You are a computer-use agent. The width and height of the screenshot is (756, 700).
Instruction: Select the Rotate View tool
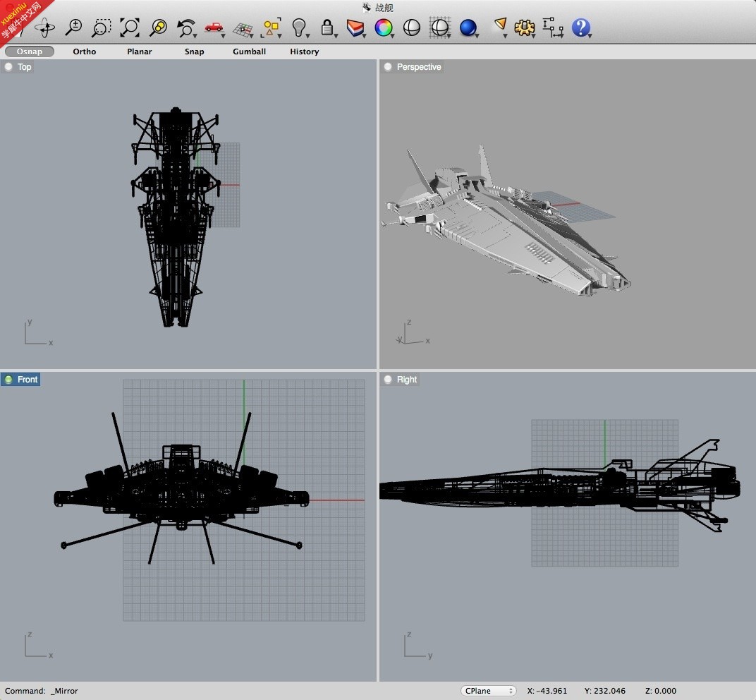tap(45, 28)
